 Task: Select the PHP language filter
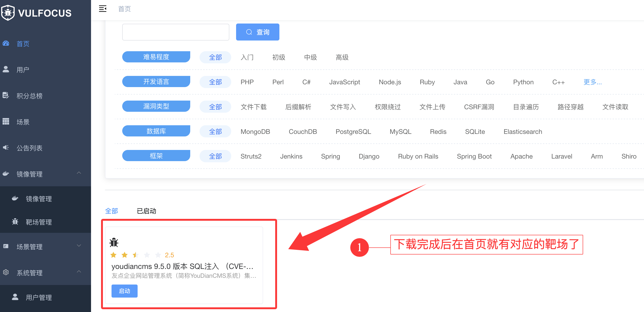pos(247,82)
